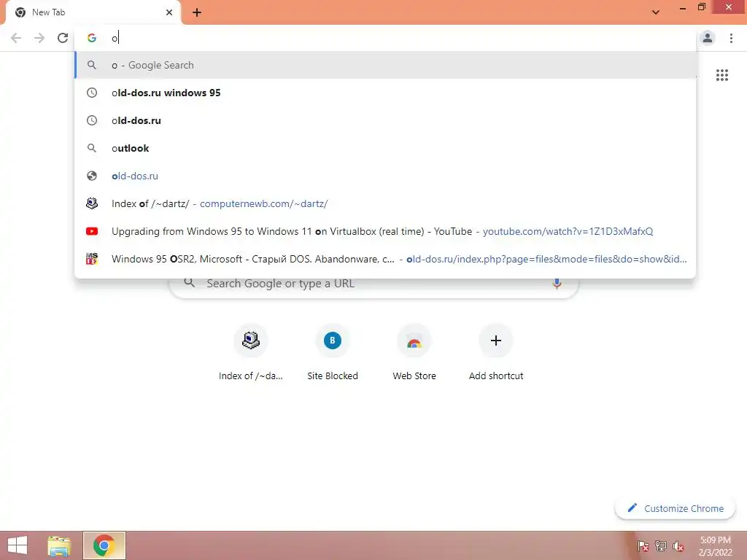Open the 'Index of /~dartz/' suggestion
The height and width of the screenshot is (560, 747).
click(385, 203)
